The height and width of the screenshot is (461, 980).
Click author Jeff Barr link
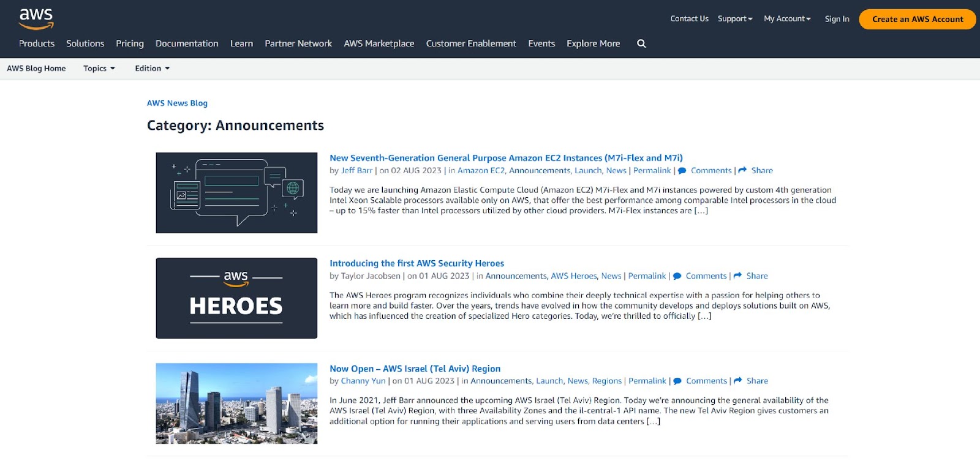pos(356,171)
